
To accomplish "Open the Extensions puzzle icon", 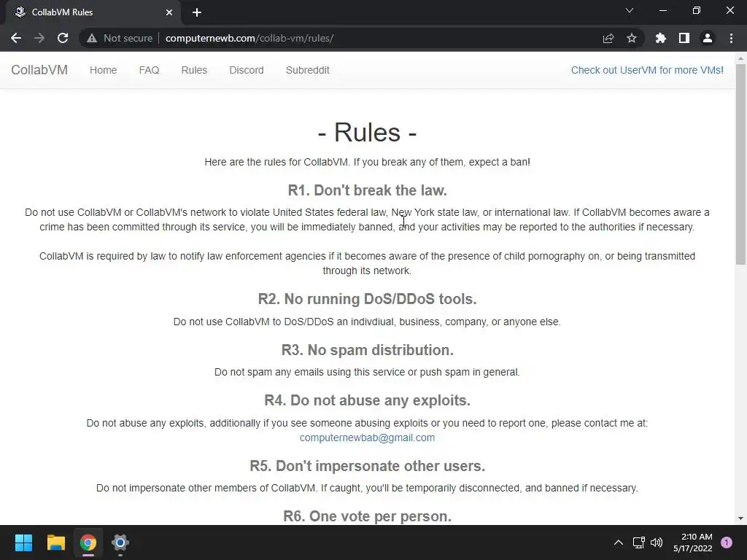I will pyautogui.click(x=660, y=38).
